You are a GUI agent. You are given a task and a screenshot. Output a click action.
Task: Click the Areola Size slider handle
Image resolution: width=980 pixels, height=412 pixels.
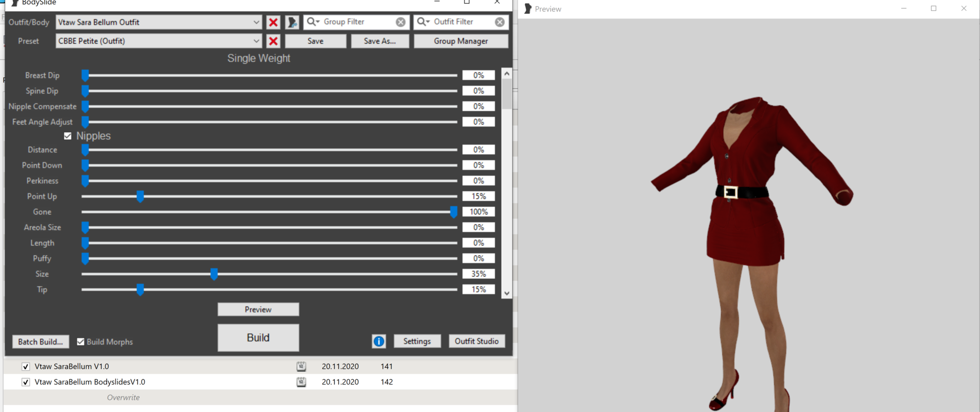click(x=85, y=228)
